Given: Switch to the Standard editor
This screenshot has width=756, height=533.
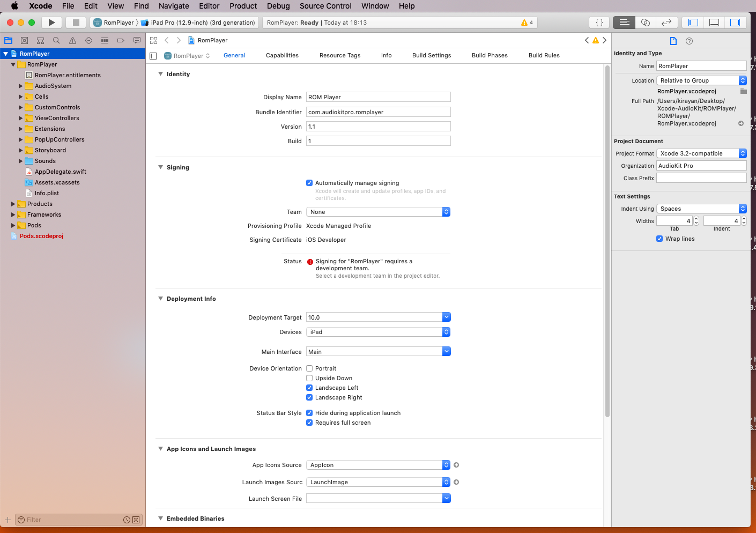Looking at the screenshot, I should pos(624,23).
